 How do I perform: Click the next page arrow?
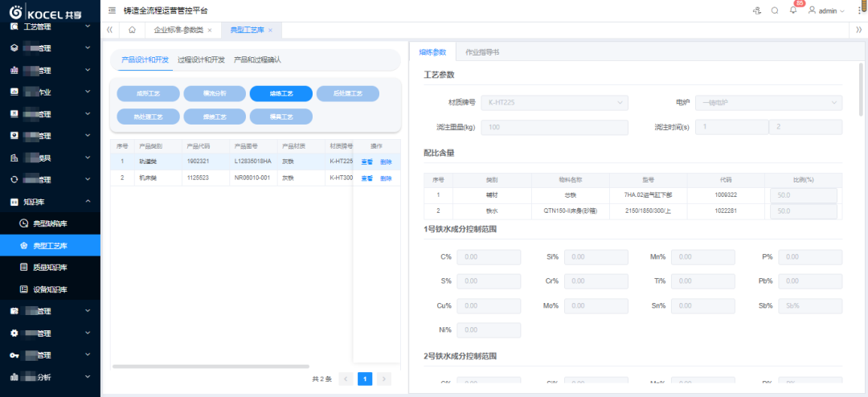tap(384, 379)
